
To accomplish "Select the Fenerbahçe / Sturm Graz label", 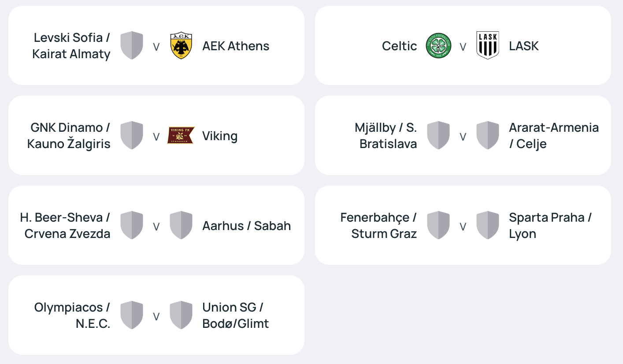I will pyautogui.click(x=378, y=225).
